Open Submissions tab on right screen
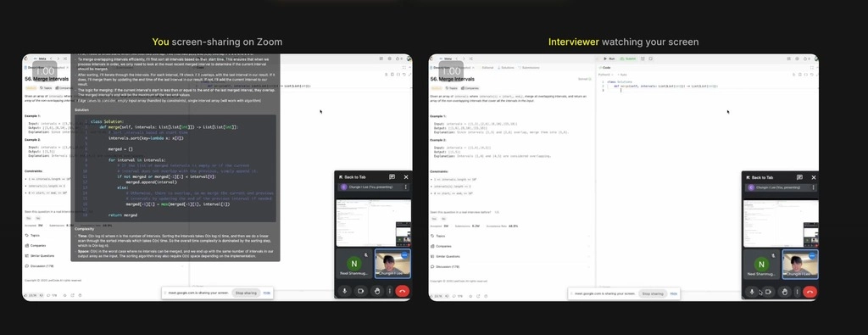This screenshot has width=868, height=335. [529, 68]
